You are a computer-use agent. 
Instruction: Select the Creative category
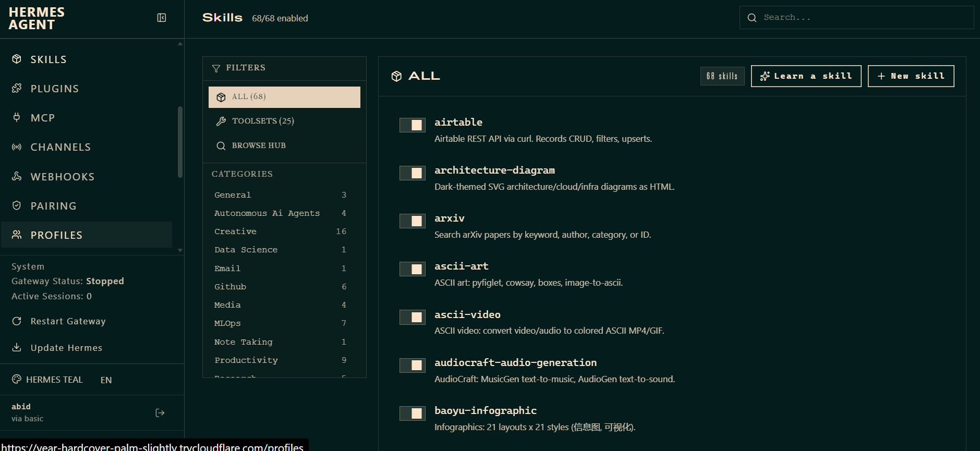(280, 231)
